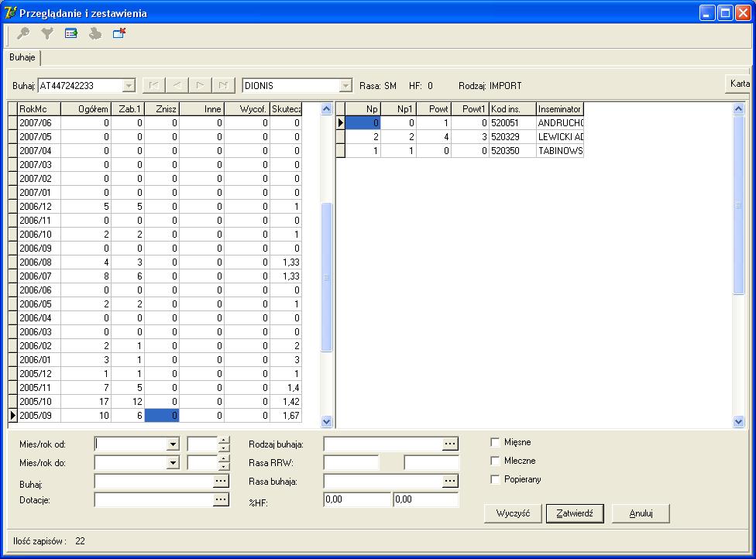756x559 pixels.
Task: Click the application icon in title bar
Action: point(9,12)
